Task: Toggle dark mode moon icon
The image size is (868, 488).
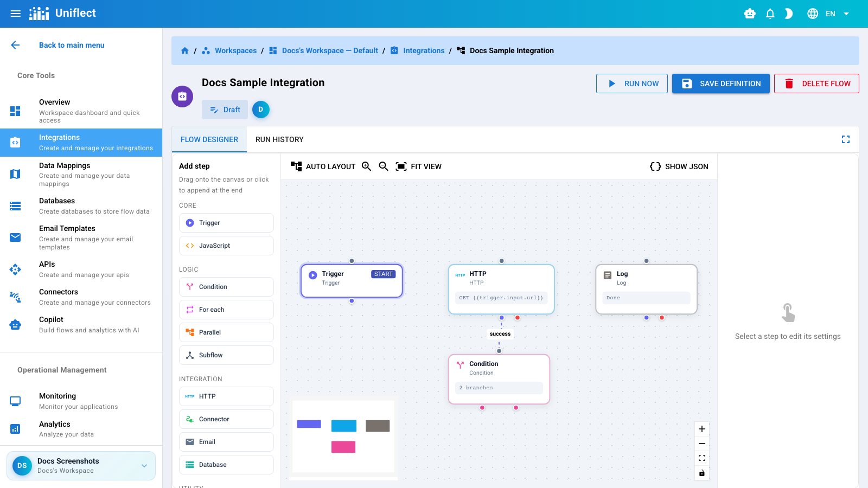Action: coord(789,14)
